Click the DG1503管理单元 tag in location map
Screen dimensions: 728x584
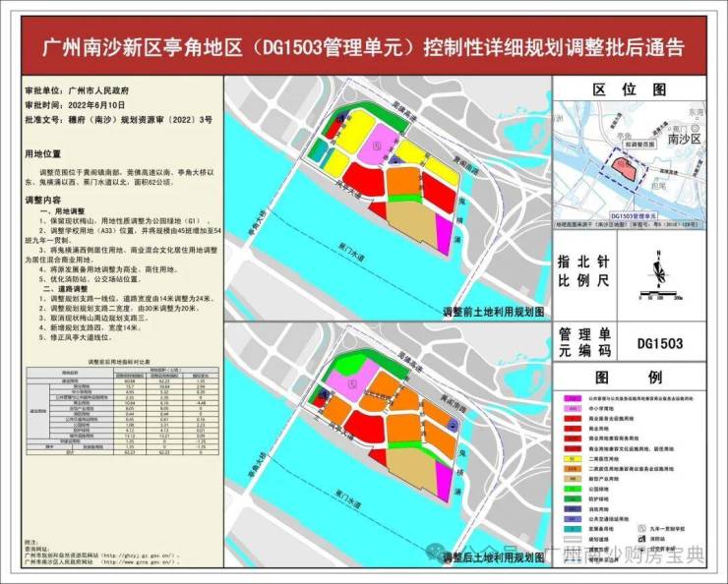click(x=633, y=216)
